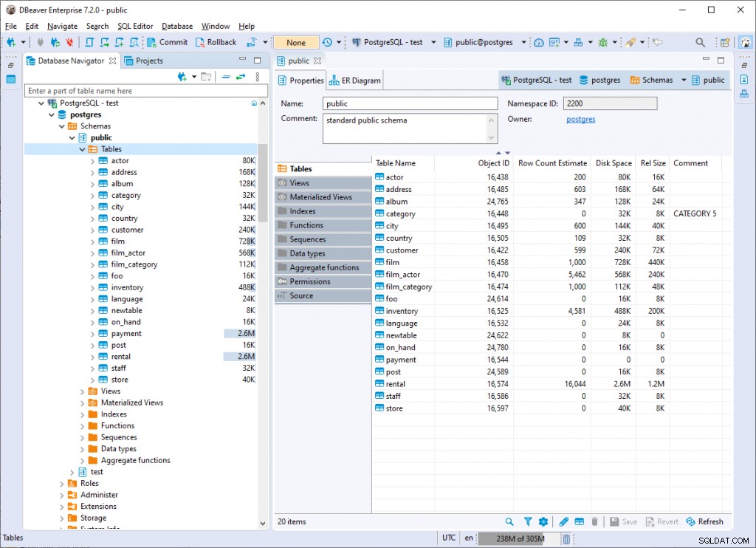Click the green bug debug icon
Screen dimensions: 756x548
click(x=602, y=42)
